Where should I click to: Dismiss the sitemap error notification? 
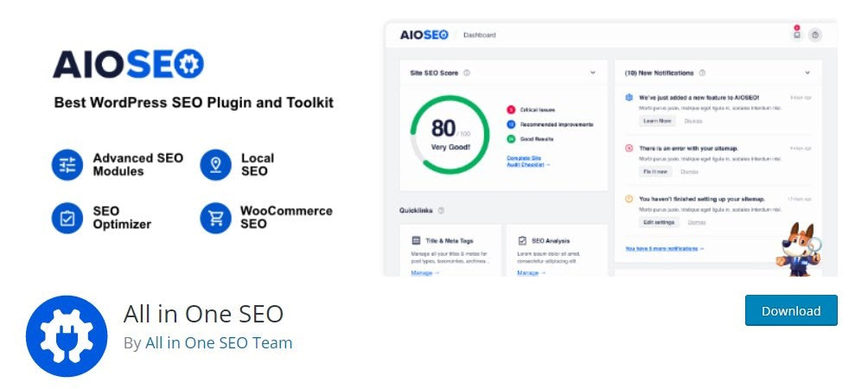click(x=689, y=171)
